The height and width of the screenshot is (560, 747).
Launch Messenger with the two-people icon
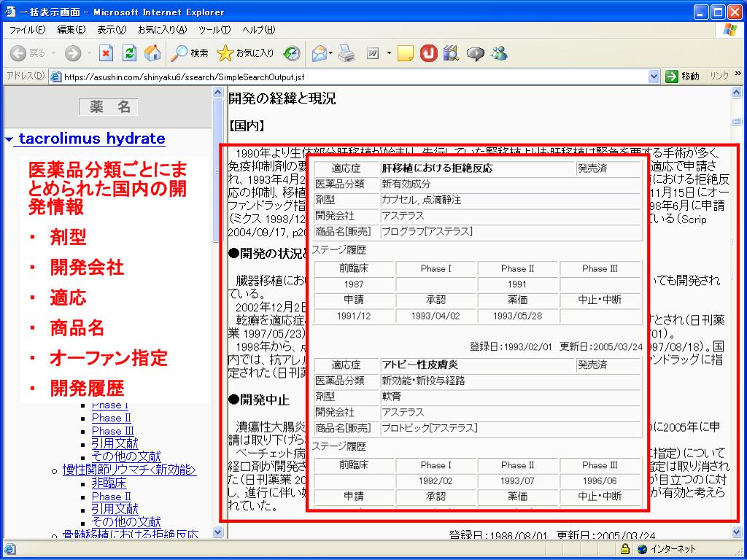[499, 53]
